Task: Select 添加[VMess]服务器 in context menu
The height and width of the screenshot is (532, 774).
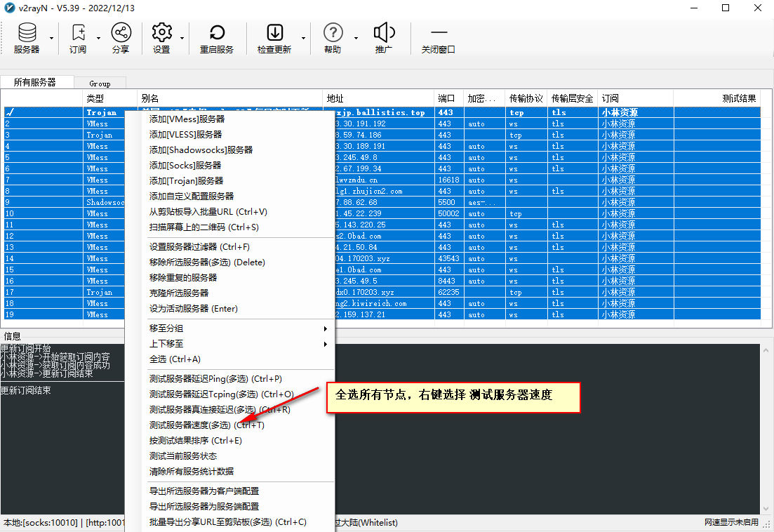Action: (x=187, y=119)
